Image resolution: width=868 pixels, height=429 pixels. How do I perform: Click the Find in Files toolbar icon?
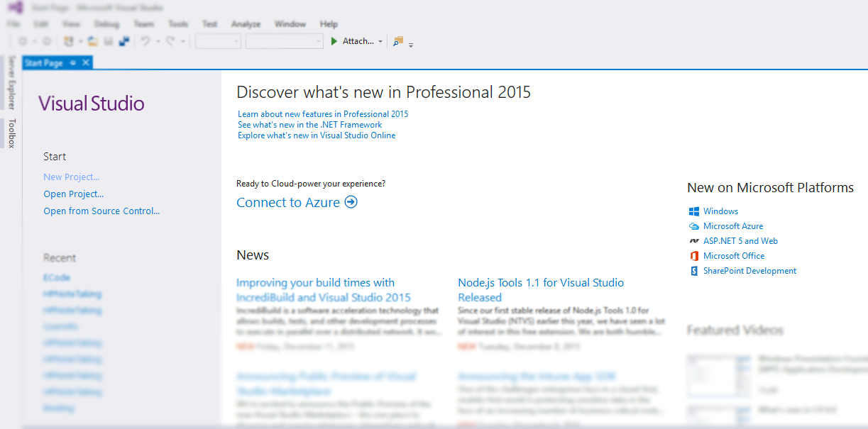[398, 41]
